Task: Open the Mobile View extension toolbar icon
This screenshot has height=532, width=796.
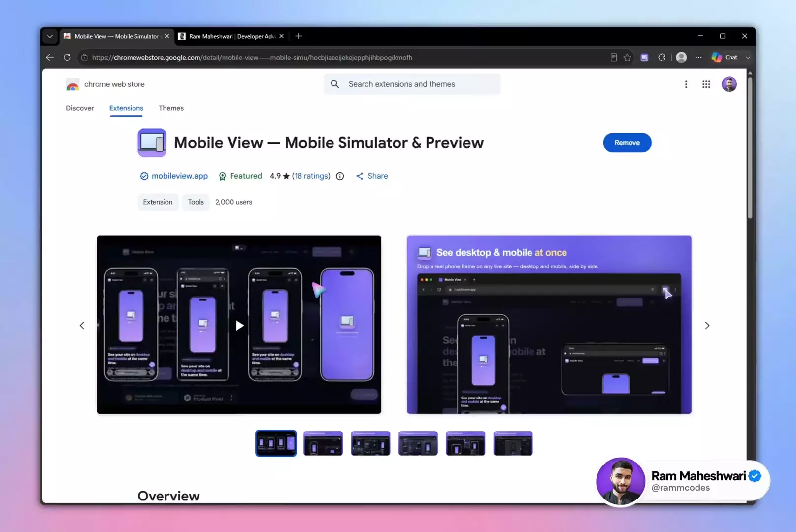Action: 644,57
